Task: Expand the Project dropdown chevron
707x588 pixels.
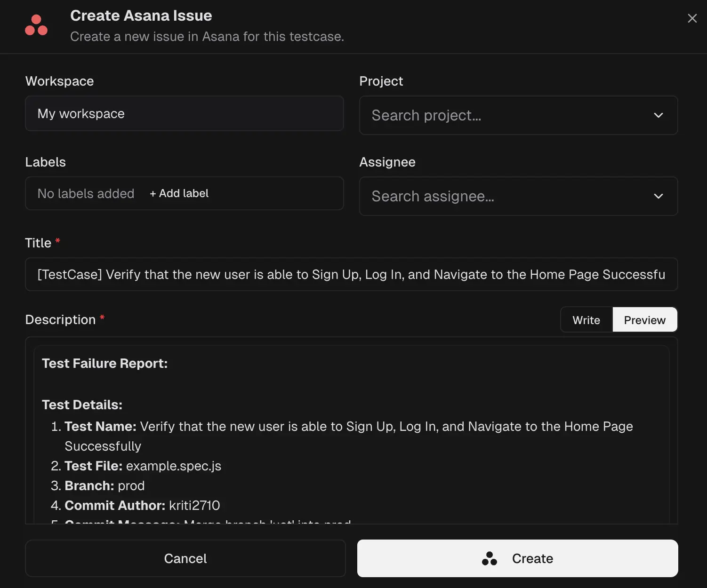Action: 659,115
